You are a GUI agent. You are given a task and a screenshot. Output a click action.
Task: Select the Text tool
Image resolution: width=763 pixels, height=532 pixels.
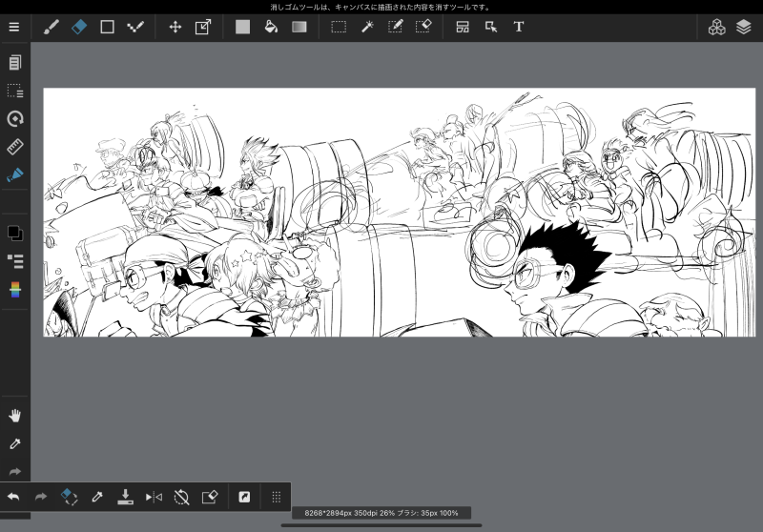click(x=519, y=27)
